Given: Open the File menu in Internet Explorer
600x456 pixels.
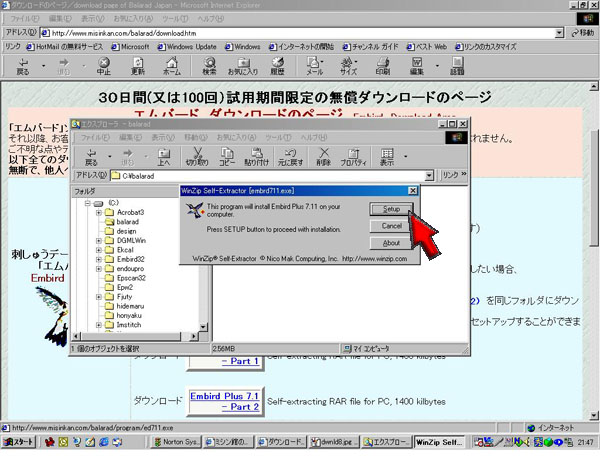Looking at the screenshot, I should [x=24, y=18].
